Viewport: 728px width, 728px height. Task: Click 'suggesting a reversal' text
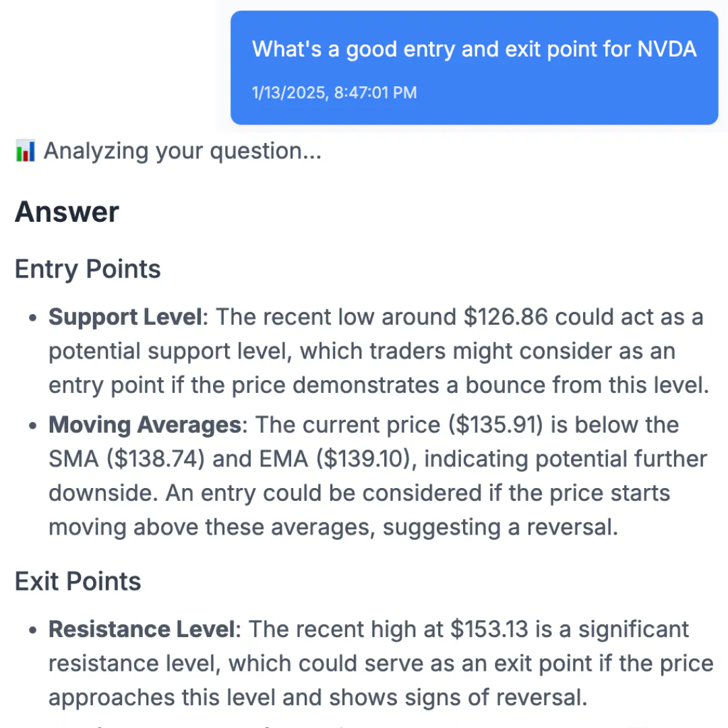(500, 527)
